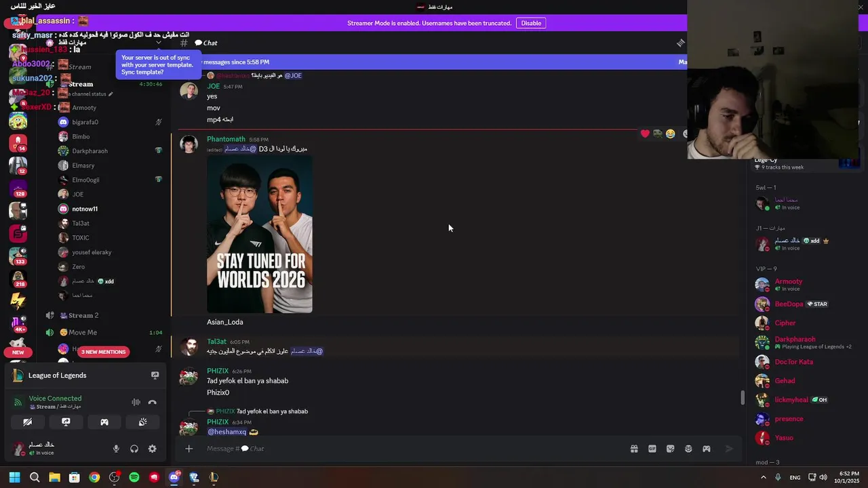The width and height of the screenshot is (868, 488).
Task: Open server icon with 128 badge
Action: [x=18, y=188]
